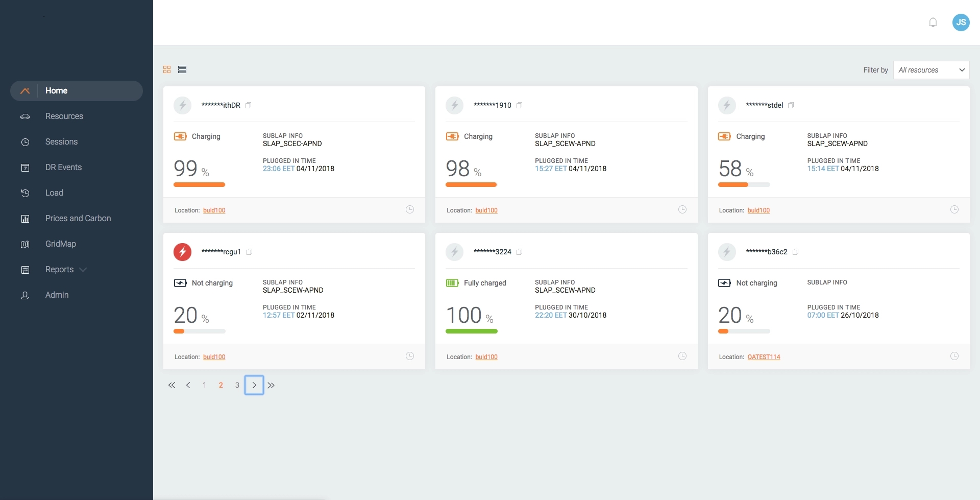Screen dimensions: 980x500
Task: Click the red lightning icon for rcgu1
Action: (x=182, y=252)
